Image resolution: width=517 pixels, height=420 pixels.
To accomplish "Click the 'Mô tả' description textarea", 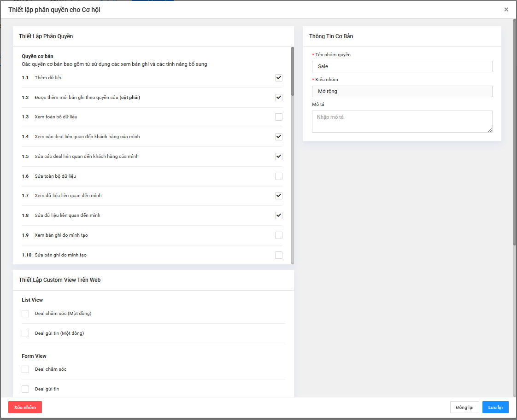I will click(402, 122).
